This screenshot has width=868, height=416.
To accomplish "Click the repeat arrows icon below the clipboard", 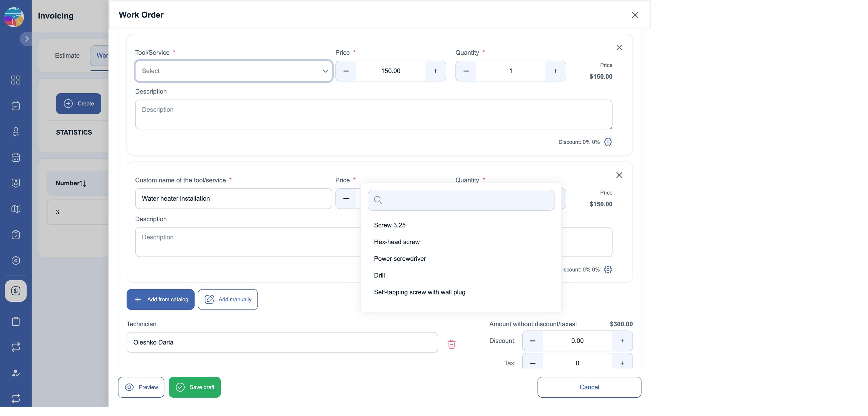I will (x=16, y=347).
